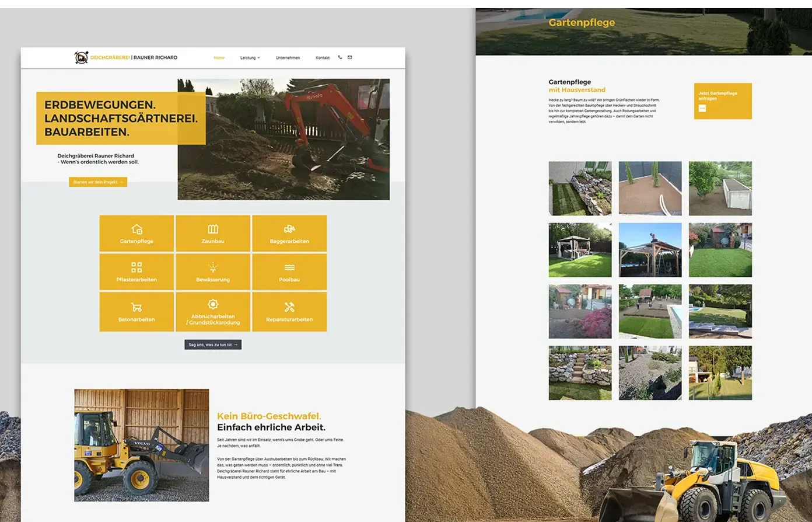This screenshot has width=812, height=522.
Task: Open the Unternehmen menu item
Action: [288, 58]
